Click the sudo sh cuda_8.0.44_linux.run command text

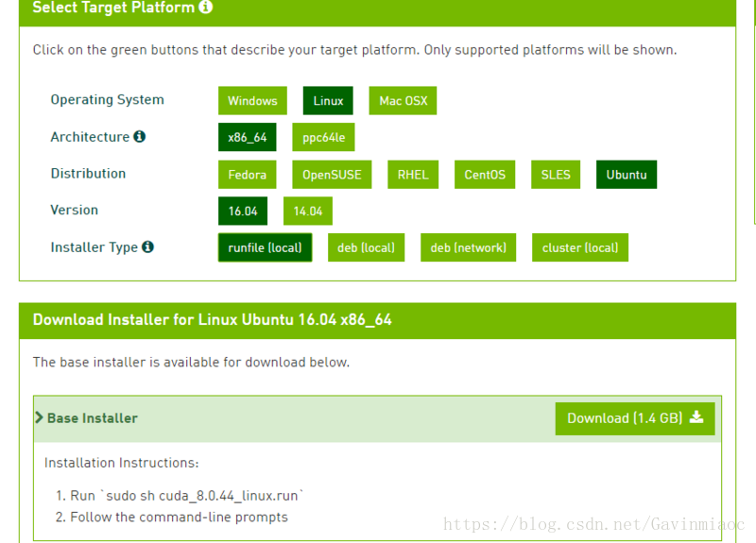(204, 496)
